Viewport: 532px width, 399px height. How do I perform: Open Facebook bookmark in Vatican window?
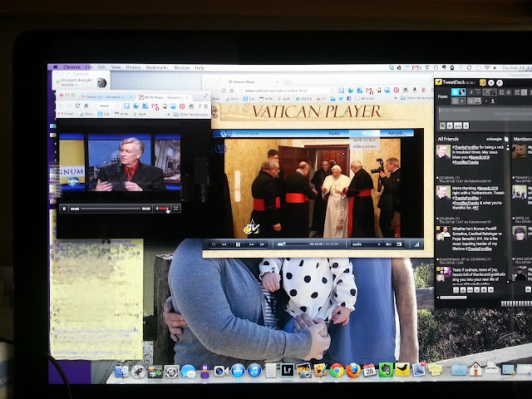coord(349,98)
